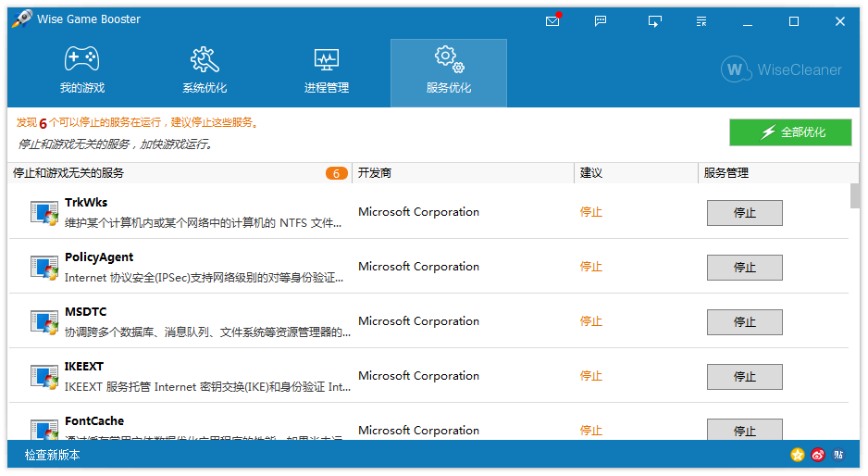Open the mail notification icon in title bar

pos(552,21)
